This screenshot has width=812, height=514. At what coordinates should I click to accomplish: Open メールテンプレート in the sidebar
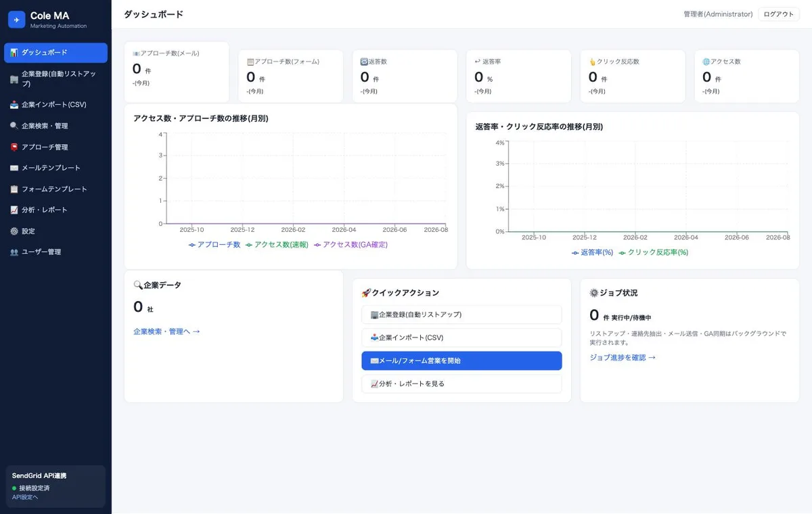(x=55, y=168)
